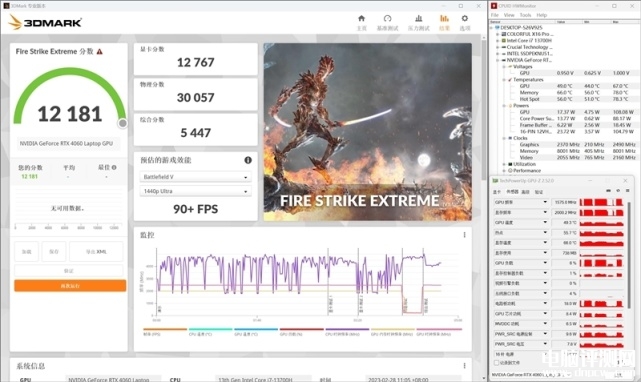Screen dimensions: 641x382
Task: Open the GPU-Z hamburger menu icon
Action: pyautogui.click(x=628, y=191)
